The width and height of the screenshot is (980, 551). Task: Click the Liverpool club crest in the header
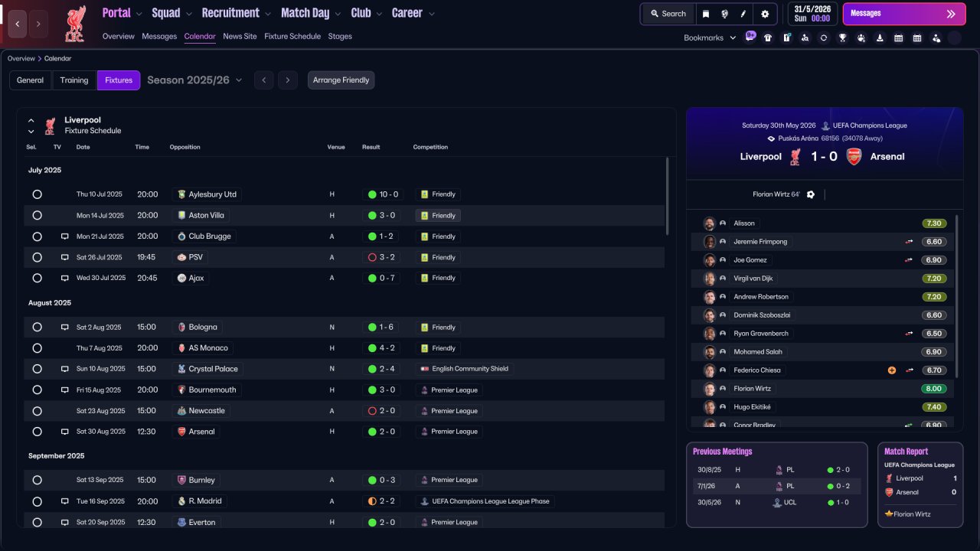[75, 24]
